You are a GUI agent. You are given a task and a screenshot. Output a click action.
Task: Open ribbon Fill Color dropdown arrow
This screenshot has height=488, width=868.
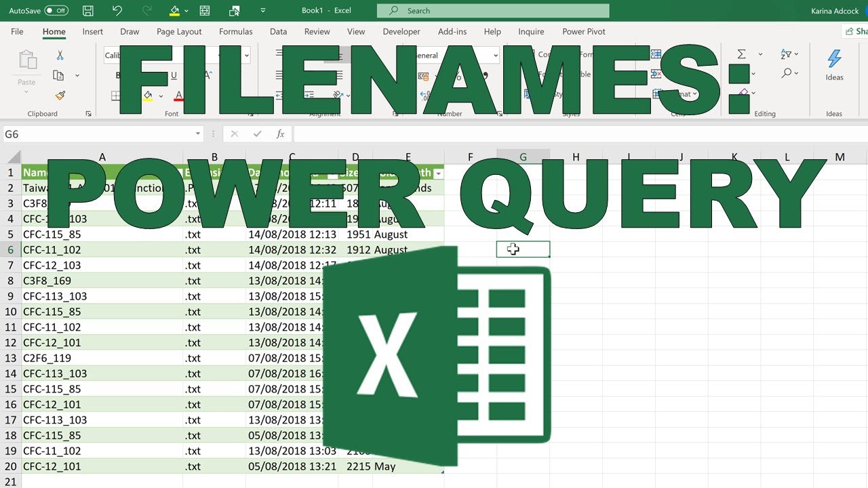(161, 96)
